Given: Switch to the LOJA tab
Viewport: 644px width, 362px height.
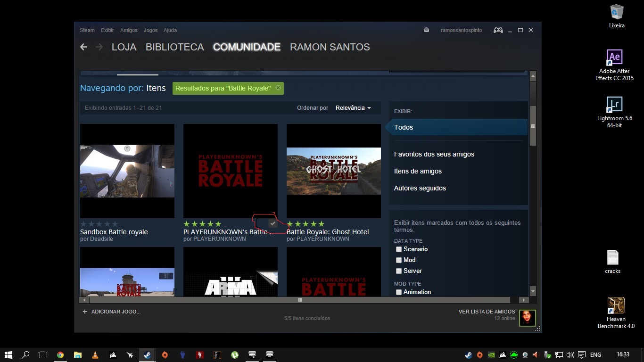Looking at the screenshot, I should (x=124, y=47).
